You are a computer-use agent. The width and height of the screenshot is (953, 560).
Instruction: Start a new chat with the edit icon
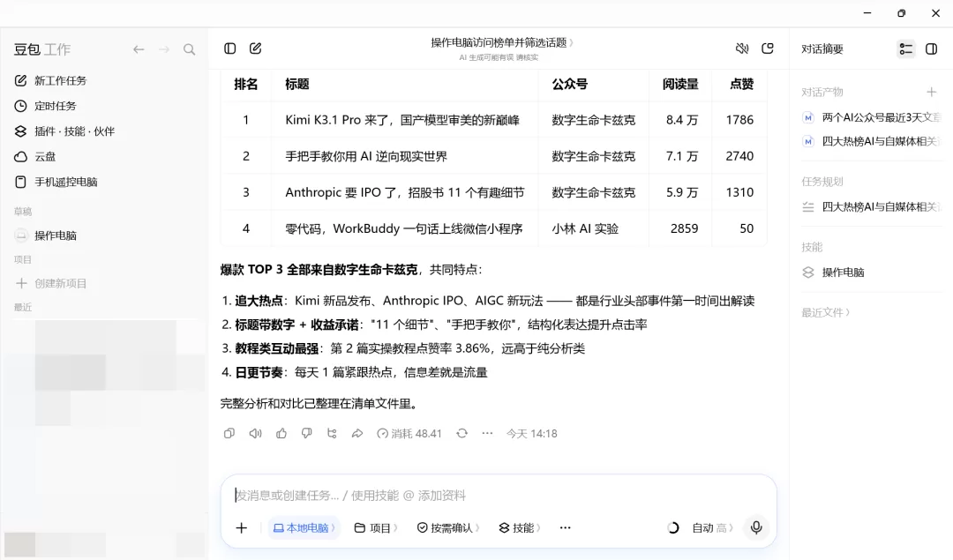click(255, 49)
